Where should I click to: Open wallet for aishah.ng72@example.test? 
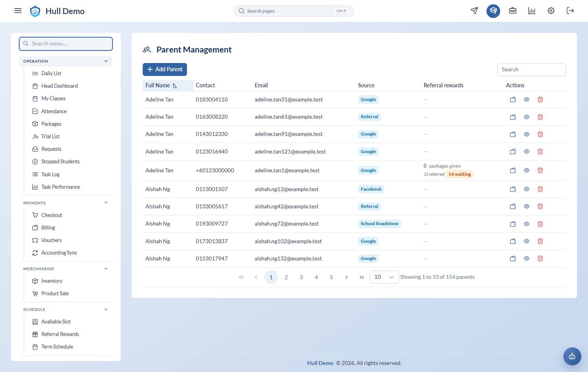tap(513, 224)
